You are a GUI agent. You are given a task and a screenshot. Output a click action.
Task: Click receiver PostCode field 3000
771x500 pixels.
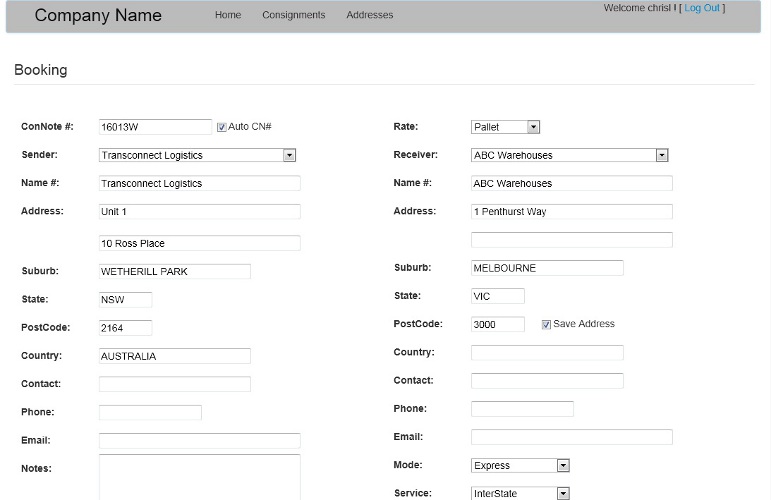click(498, 324)
